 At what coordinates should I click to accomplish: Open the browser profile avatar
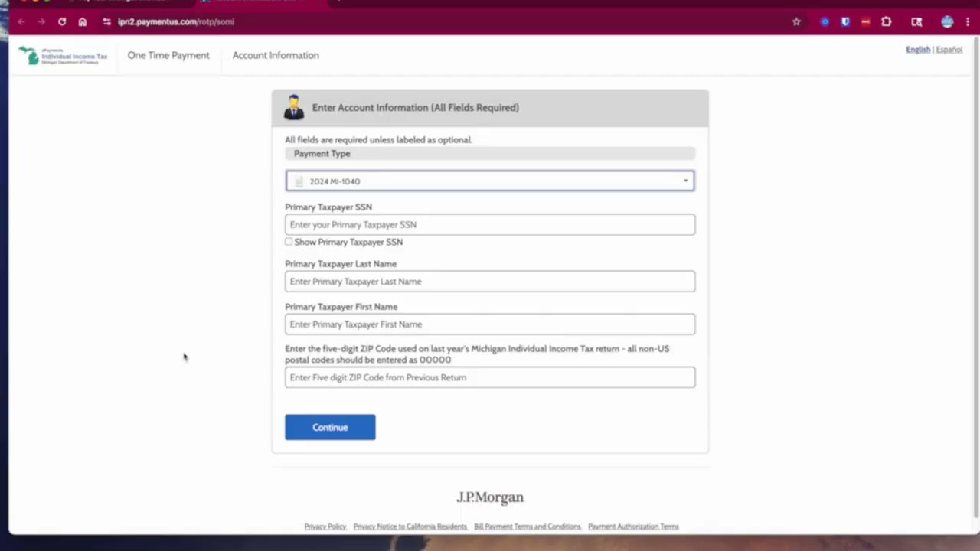tap(947, 21)
